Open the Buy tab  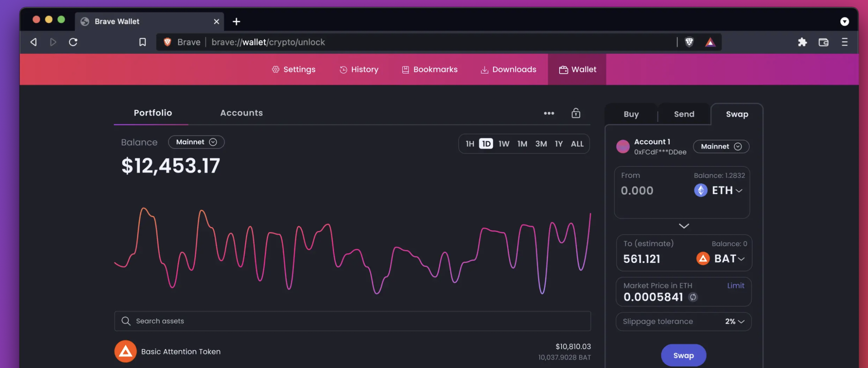pyautogui.click(x=631, y=114)
